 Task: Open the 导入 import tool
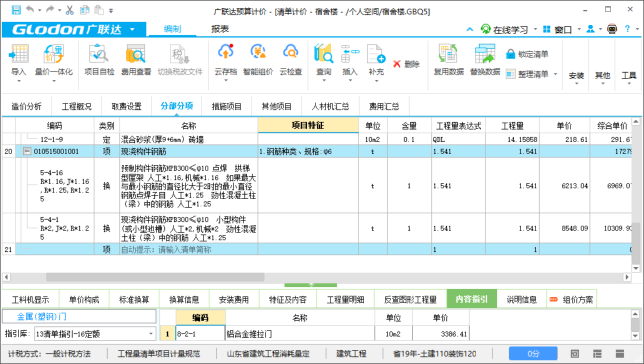[19, 63]
